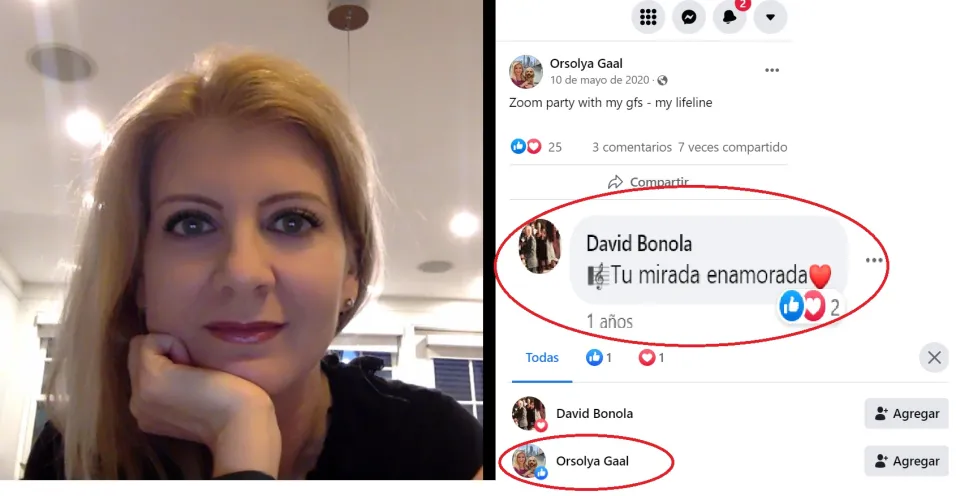Expand the account dropdown arrow
Image resolution: width=960 pixels, height=496 pixels.
[770, 17]
